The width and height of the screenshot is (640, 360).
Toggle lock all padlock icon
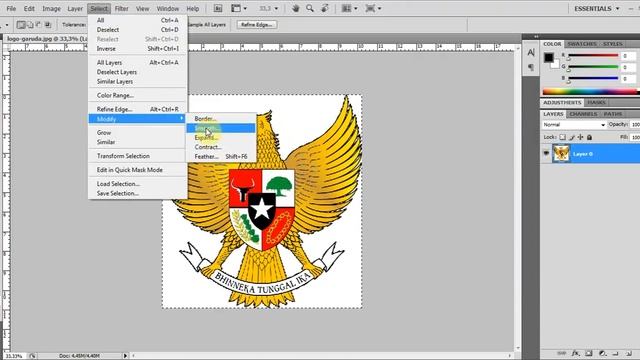tap(589, 137)
